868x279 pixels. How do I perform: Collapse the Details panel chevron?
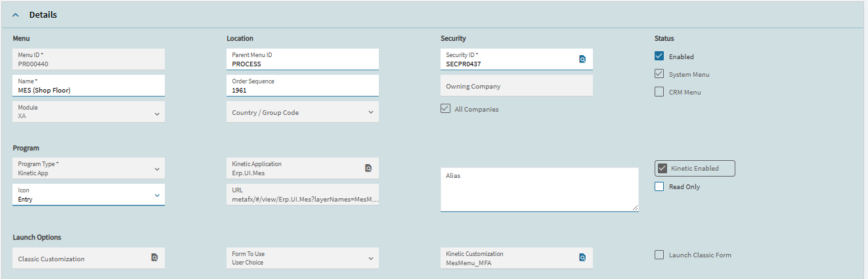coord(16,14)
